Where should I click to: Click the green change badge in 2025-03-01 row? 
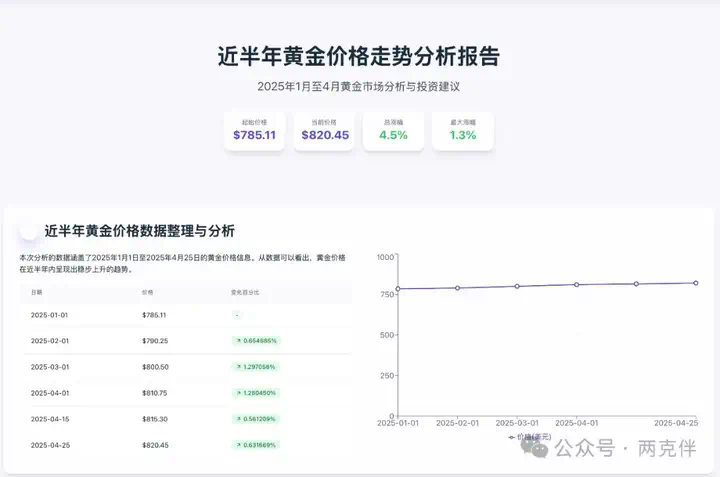(256, 367)
